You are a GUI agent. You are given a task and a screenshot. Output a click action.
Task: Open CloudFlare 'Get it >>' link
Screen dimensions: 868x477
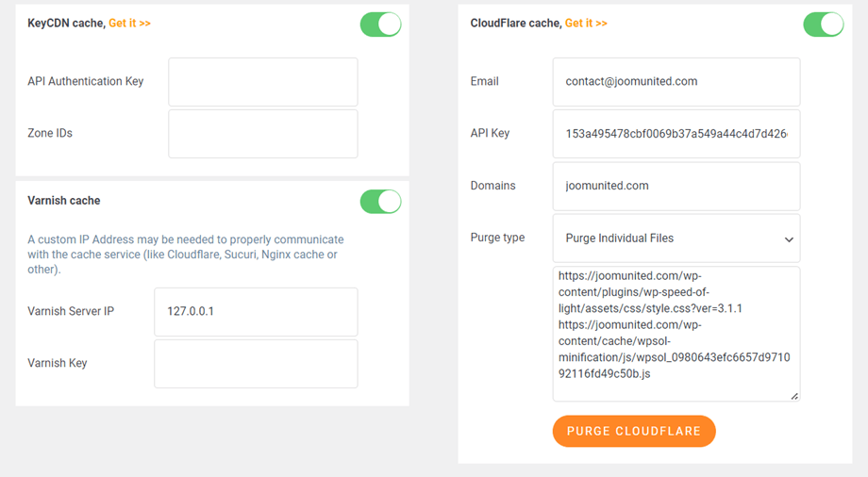(x=586, y=24)
